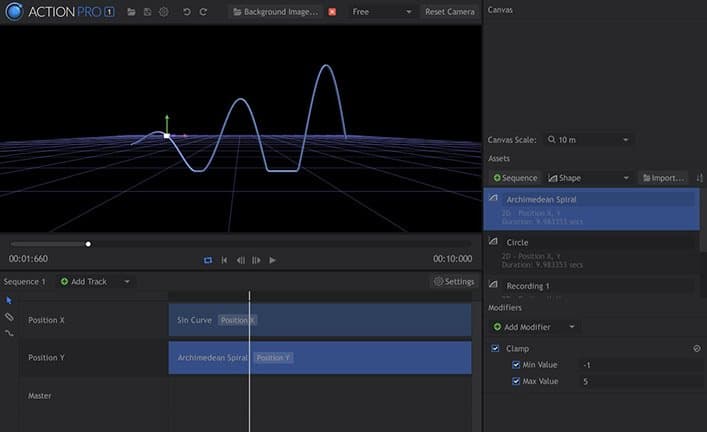Click the redo arrow icon
This screenshot has width=707, height=432.
tap(203, 12)
